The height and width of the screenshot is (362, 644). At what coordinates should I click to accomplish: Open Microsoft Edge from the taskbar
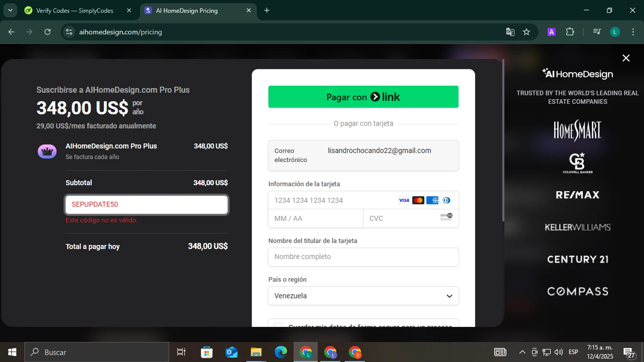(281, 352)
